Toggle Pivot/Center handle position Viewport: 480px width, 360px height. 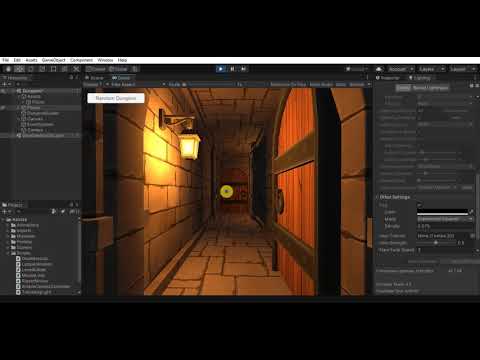pos(96,69)
